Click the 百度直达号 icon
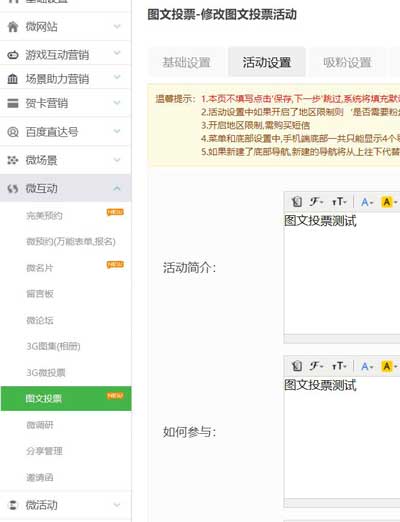This screenshot has width=400, height=522. [13, 132]
